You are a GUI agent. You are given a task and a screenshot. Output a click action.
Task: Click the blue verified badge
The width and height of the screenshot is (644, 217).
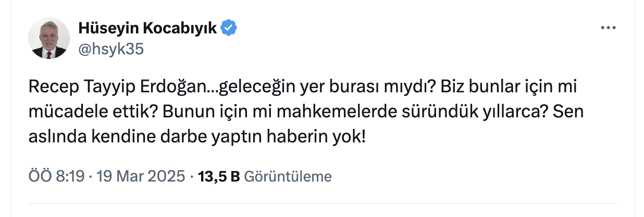(229, 28)
